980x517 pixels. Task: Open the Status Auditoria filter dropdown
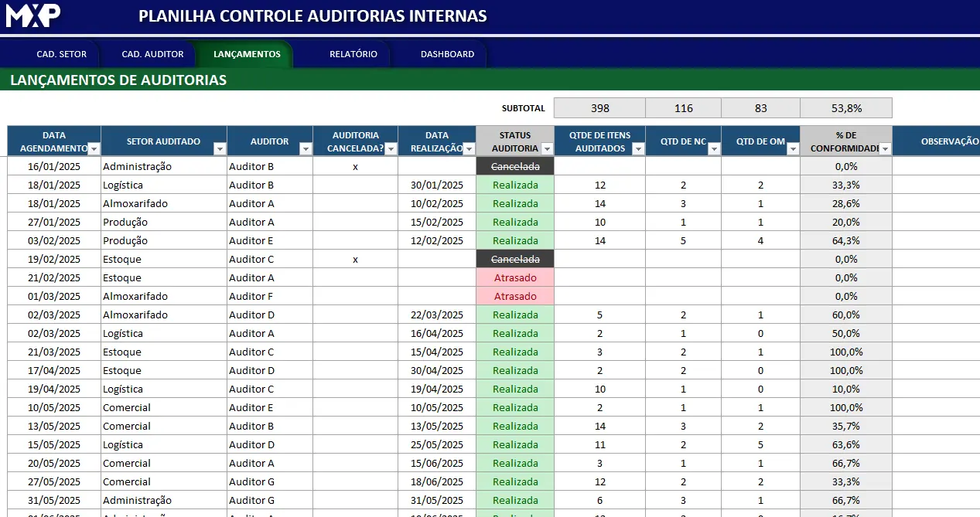pos(547,148)
